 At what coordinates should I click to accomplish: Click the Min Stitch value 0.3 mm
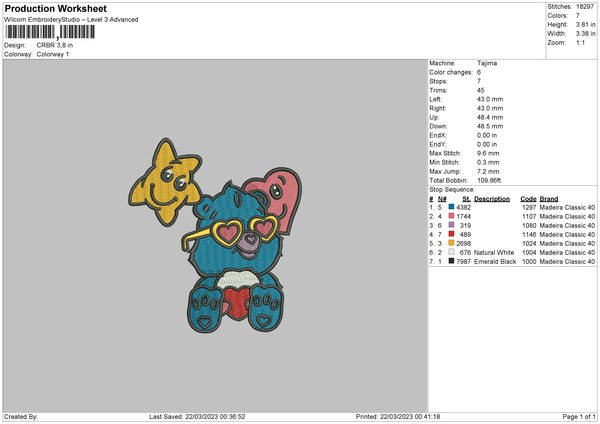[488, 162]
